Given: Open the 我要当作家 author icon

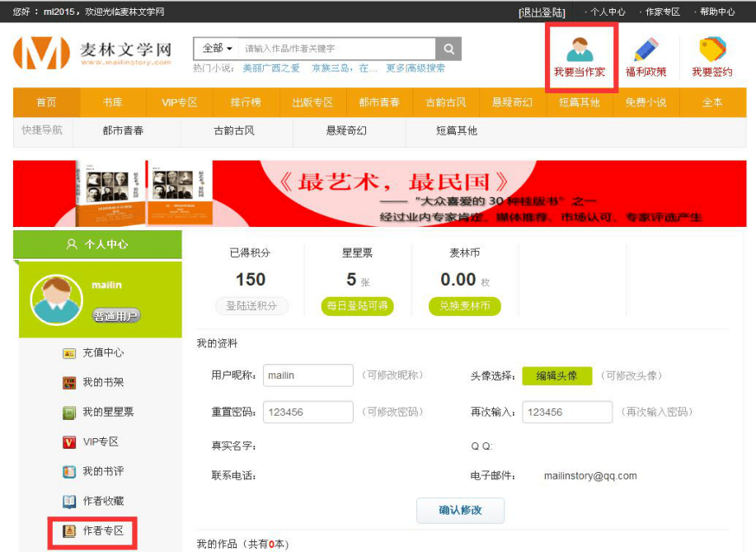Looking at the screenshot, I should click(580, 51).
